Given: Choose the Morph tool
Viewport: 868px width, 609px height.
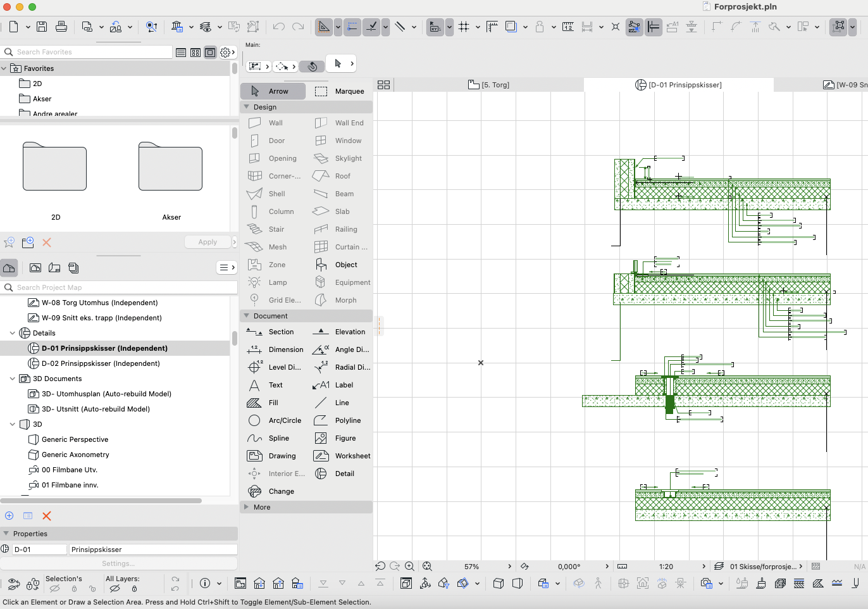Looking at the screenshot, I should click(345, 300).
